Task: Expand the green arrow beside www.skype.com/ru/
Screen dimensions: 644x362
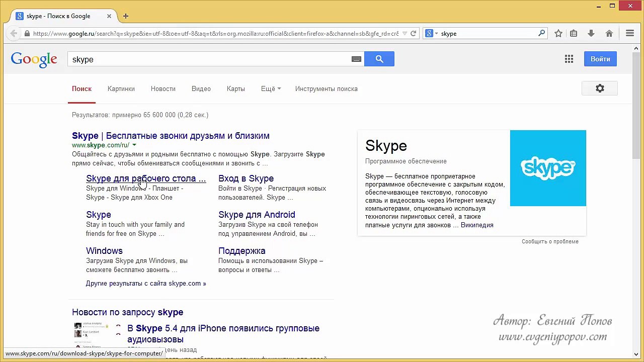Action: [x=134, y=145]
